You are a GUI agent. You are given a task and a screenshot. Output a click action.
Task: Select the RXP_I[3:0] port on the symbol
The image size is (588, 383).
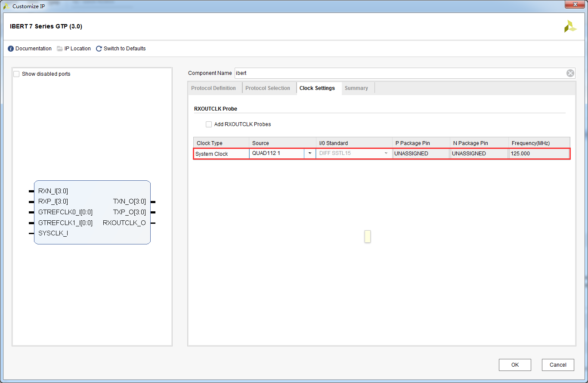53,201
